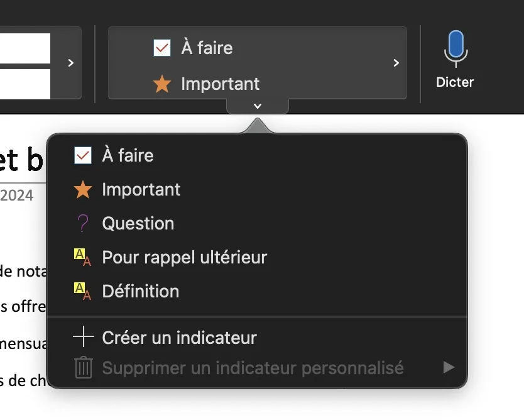Image resolution: width=524 pixels, height=420 pixels.
Task: Select the Définition tag entry
Action: (141, 292)
